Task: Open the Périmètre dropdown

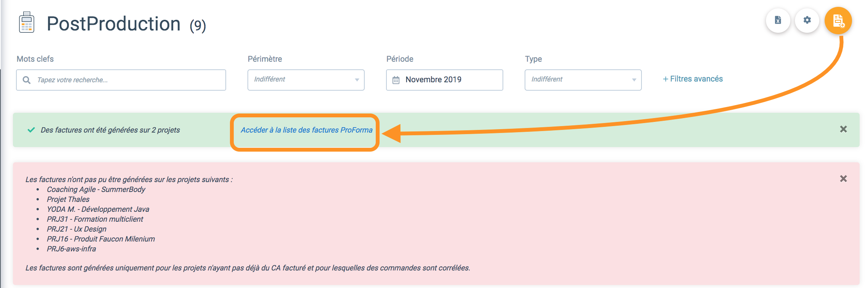Action: [x=306, y=80]
